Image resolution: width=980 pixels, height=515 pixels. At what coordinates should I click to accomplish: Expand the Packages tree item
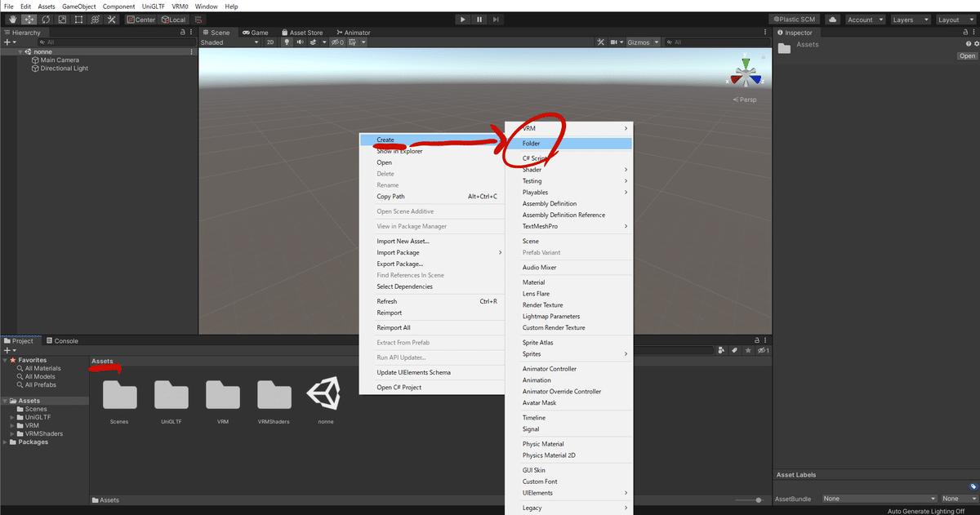6,442
